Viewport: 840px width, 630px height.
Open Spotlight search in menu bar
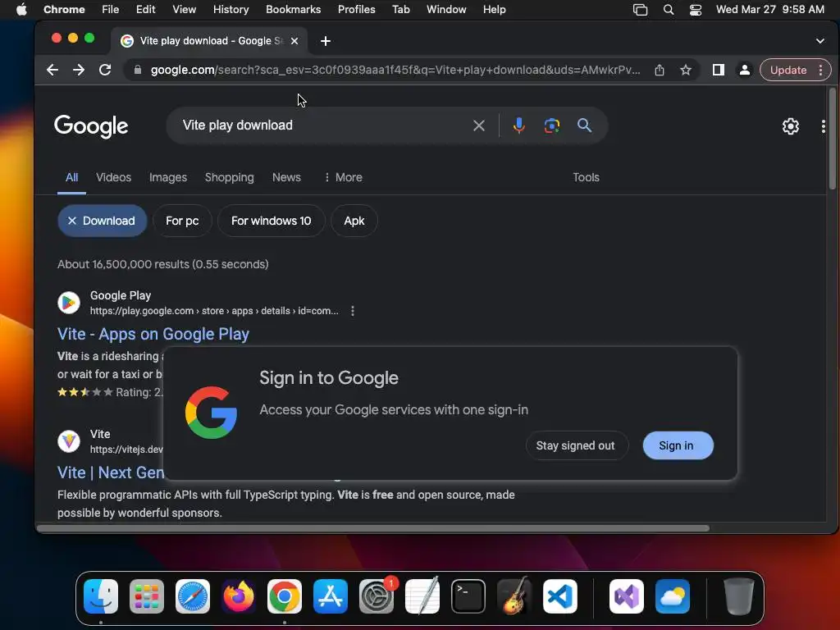point(668,10)
